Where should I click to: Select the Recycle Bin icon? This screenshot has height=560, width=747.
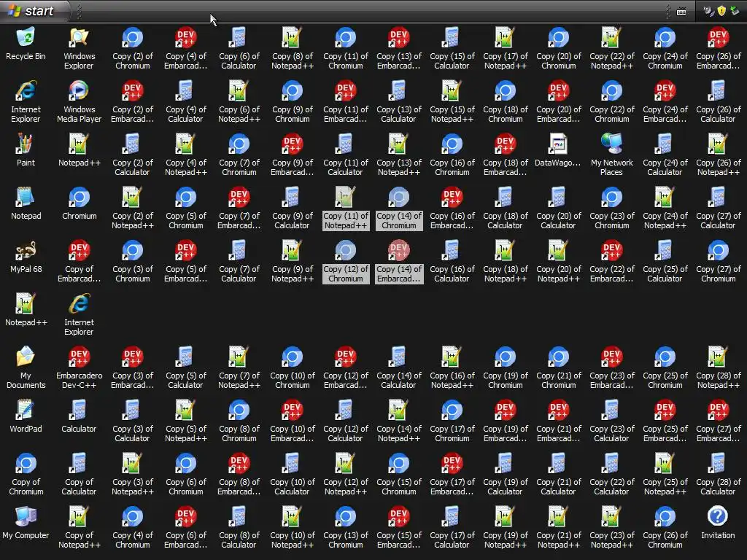tap(26, 44)
